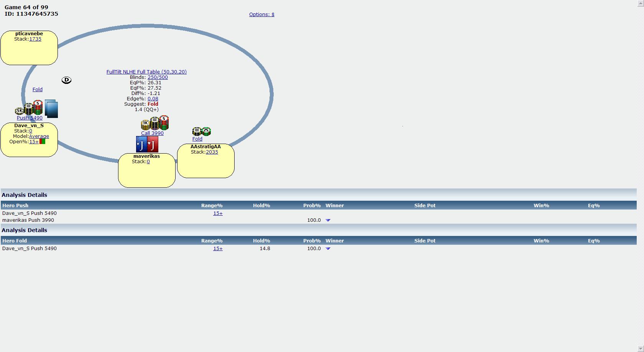Click Dave_vn_S's face-down hole cards
Viewport: 644px width, 352px height.
(x=51, y=108)
